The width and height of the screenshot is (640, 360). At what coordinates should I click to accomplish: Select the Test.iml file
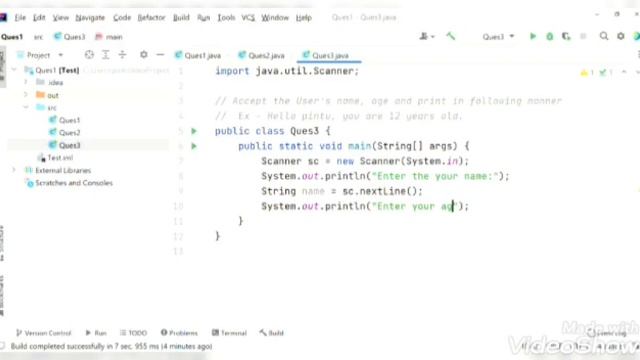coord(55,158)
